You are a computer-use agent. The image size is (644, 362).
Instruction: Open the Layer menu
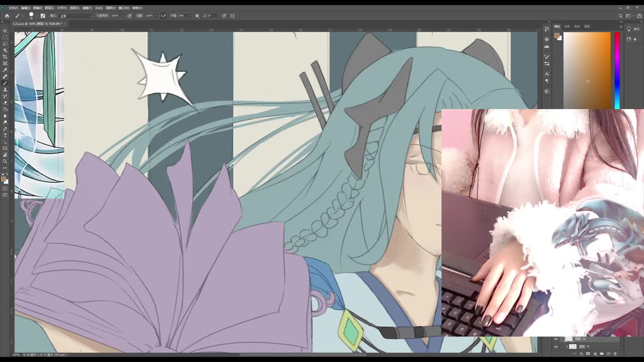49,8
